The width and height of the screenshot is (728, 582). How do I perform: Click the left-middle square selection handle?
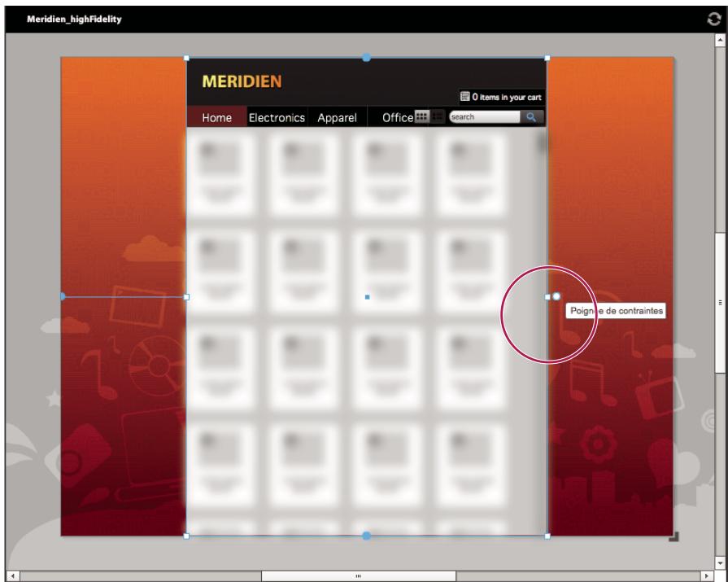click(x=186, y=297)
